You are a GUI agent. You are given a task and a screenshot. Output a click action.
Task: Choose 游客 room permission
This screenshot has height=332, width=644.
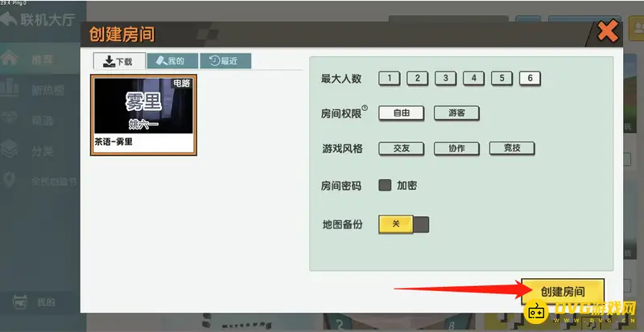coord(456,113)
